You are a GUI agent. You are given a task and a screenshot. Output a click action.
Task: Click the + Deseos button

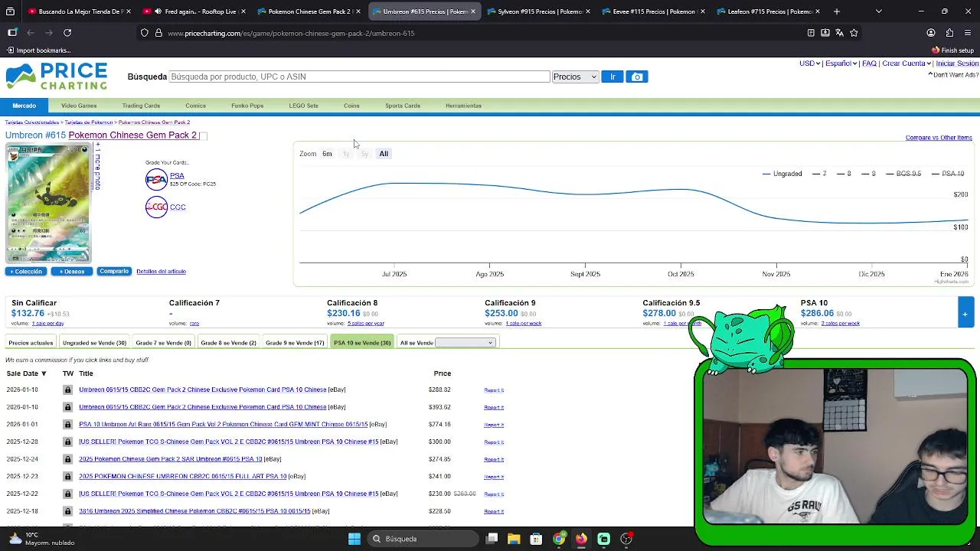click(x=72, y=272)
